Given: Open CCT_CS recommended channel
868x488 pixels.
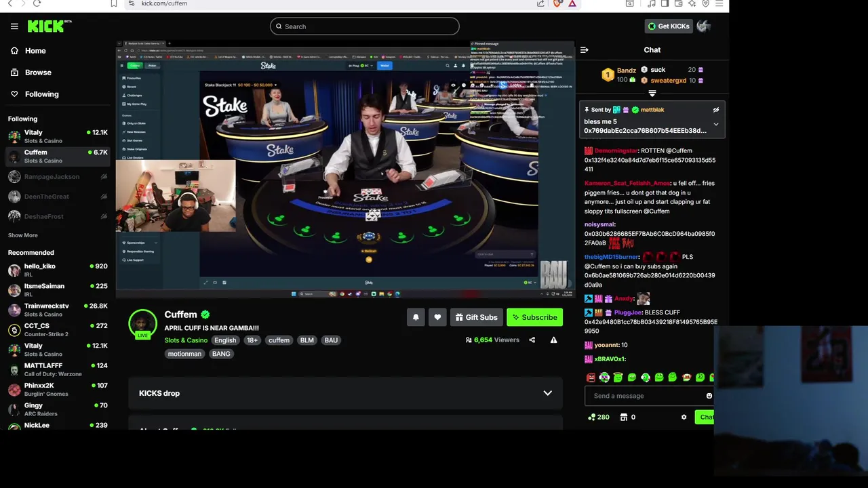Looking at the screenshot, I should pyautogui.click(x=58, y=329).
